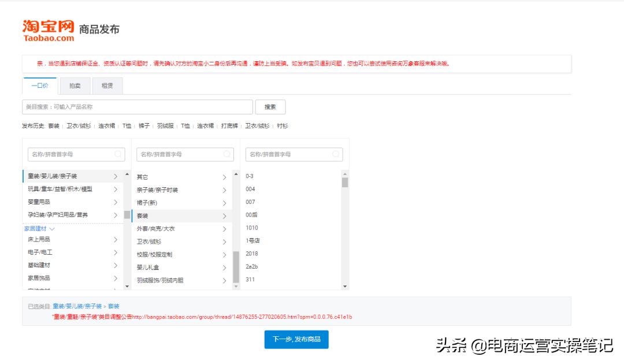The width and height of the screenshot is (624, 364).
Task: Switch to the 拍卖 tab
Action: (75, 85)
